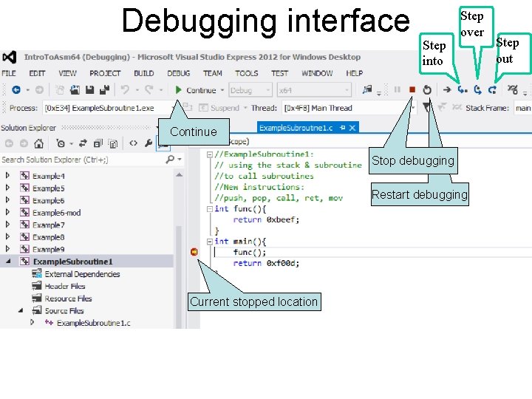Viewport: 532px width, 399px height.
Task: Click the Solution Explorer scroll-up arrow
Action: click(x=179, y=175)
